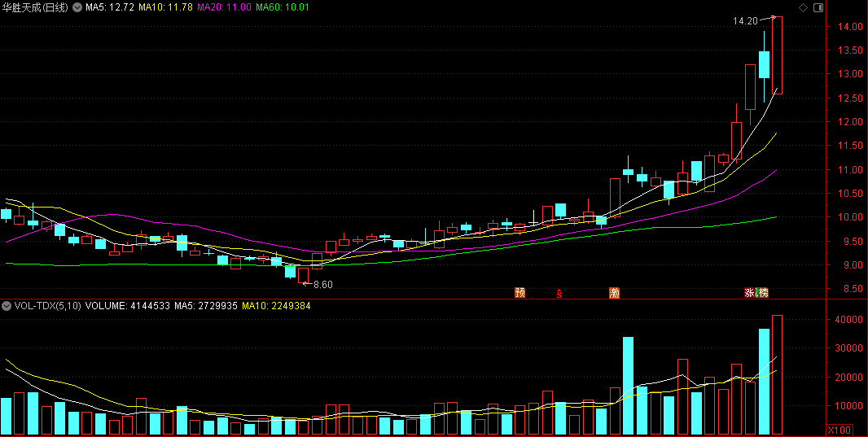The width and height of the screenshot is (868, 437).
Task: Click the 20000 volume axis label
Action: click(x=850, y=378)
